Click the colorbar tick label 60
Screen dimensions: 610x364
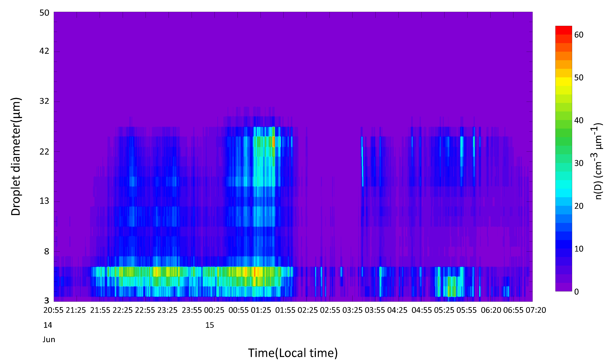579,35
